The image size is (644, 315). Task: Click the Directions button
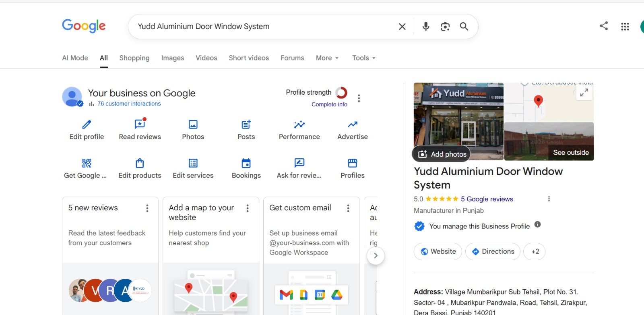point(493,251)
